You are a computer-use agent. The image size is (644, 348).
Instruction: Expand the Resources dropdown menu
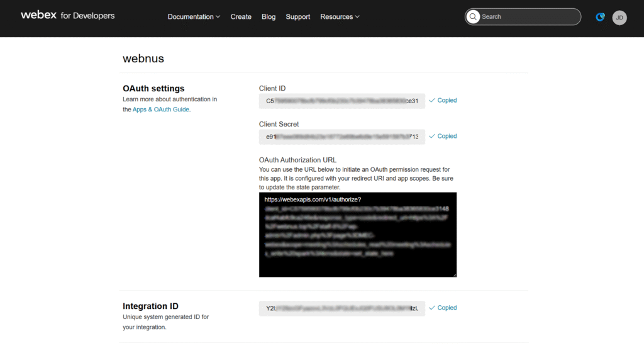point(340,17)
